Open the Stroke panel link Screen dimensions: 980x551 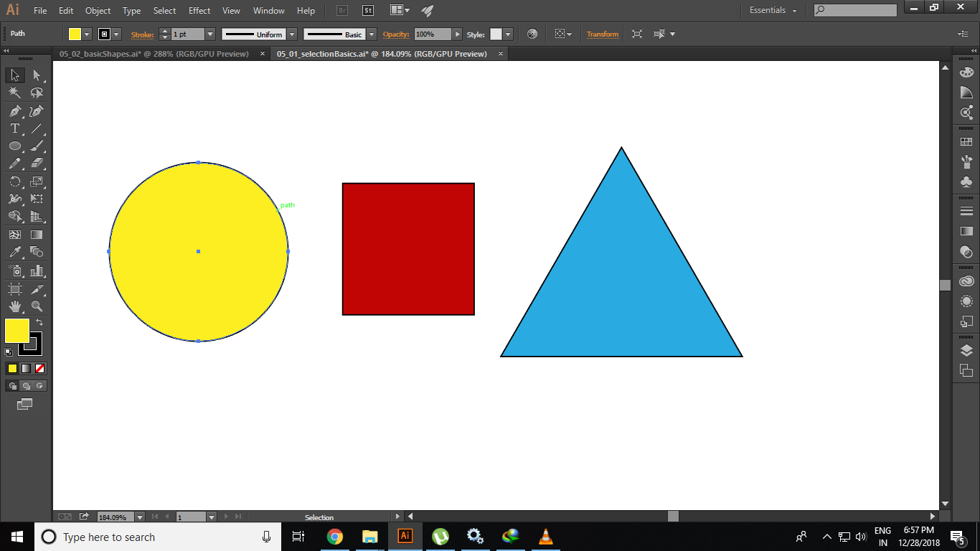coord(142,34)
